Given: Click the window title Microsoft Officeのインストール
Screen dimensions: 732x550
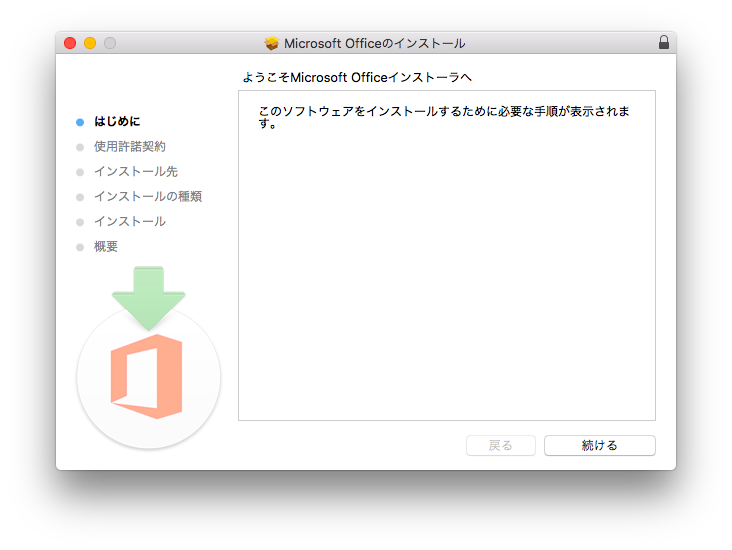Looking at the screenshot, I should coord(374,43).
